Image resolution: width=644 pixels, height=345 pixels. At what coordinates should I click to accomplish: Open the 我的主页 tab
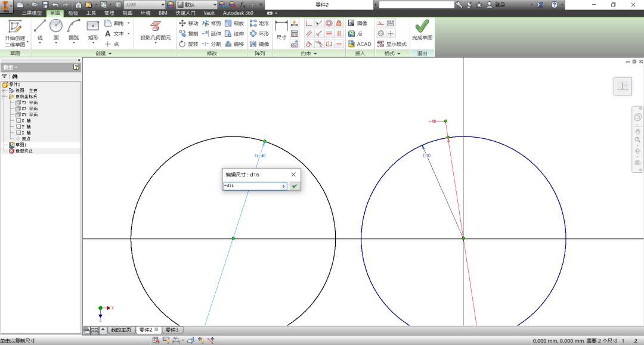point(120,330)
